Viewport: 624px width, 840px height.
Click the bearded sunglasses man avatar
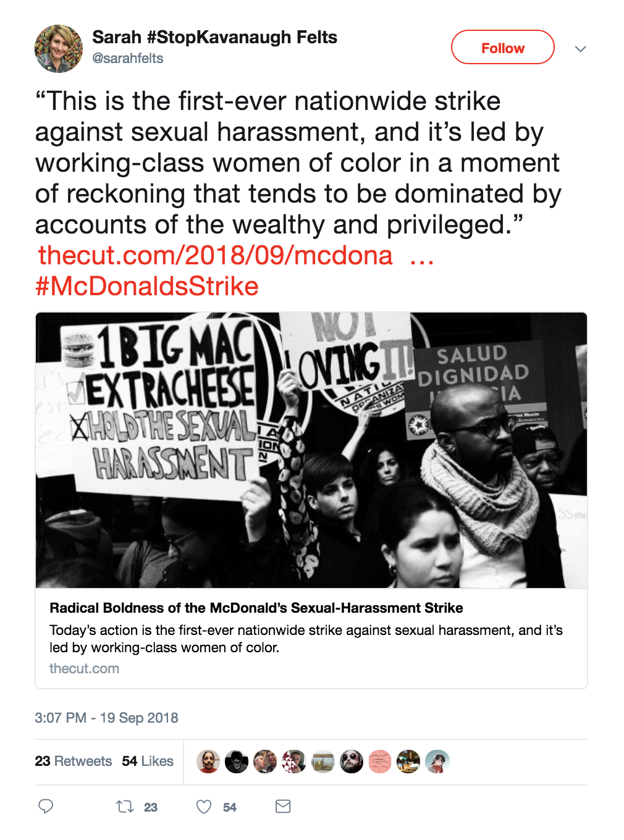pyautogui.click(x=352, y=762)
